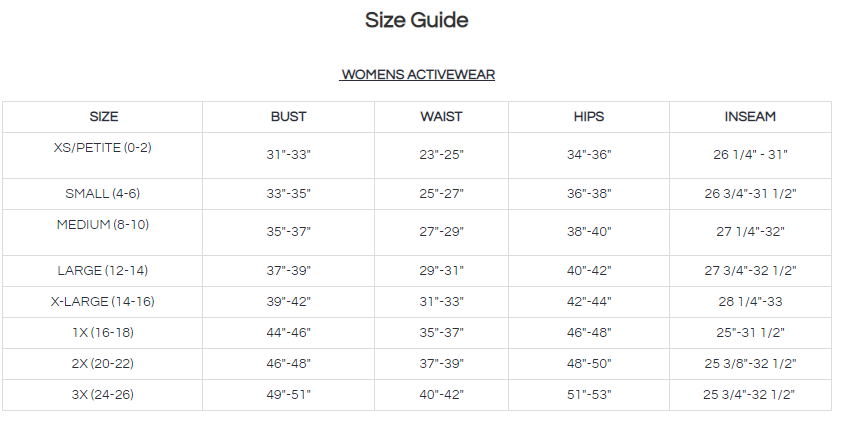Click the hips value 51"-53"
841x429 pixels.
click(x=589, y=395)
